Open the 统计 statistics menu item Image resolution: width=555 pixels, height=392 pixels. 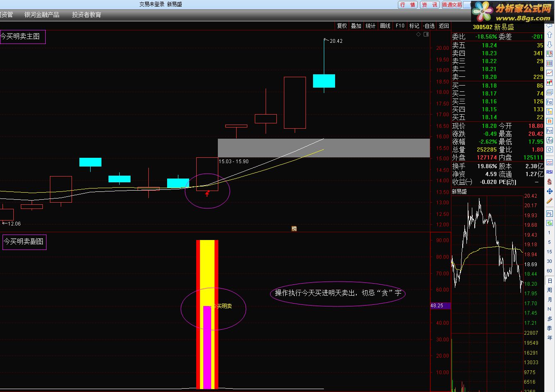[x=371, y=26]
